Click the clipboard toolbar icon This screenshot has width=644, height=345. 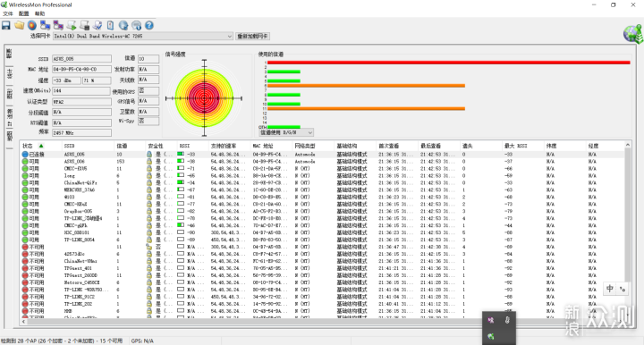[111, 25]
